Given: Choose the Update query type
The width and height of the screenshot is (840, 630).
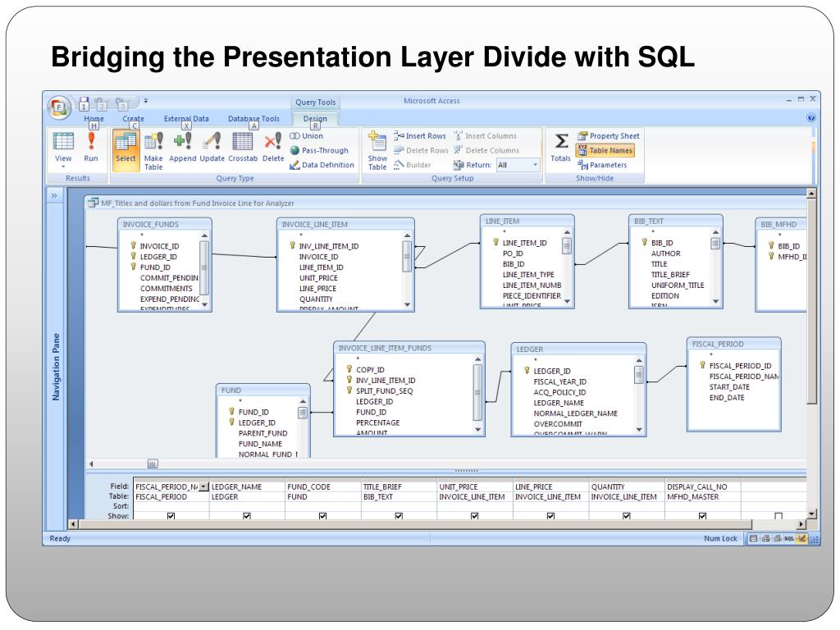Looking at the screenshot, I should 212,148.
